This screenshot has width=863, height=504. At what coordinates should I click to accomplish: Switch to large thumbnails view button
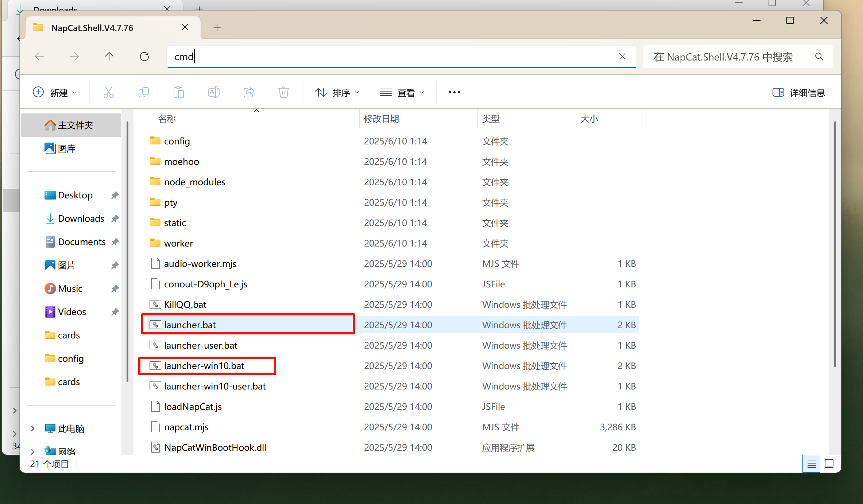point(829,464)
